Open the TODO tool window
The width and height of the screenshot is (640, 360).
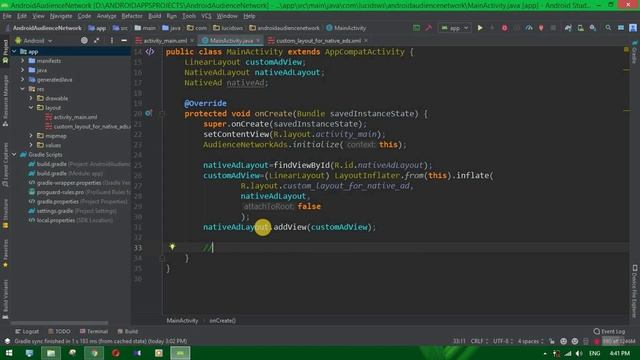click(x=59, y=331)
